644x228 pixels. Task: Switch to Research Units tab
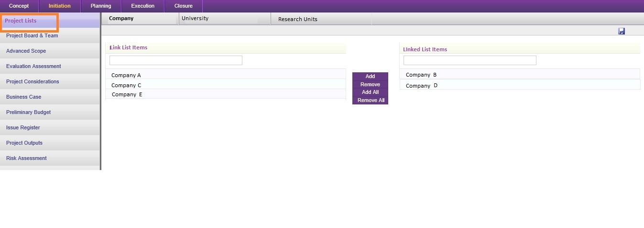[x=297, y=19]
